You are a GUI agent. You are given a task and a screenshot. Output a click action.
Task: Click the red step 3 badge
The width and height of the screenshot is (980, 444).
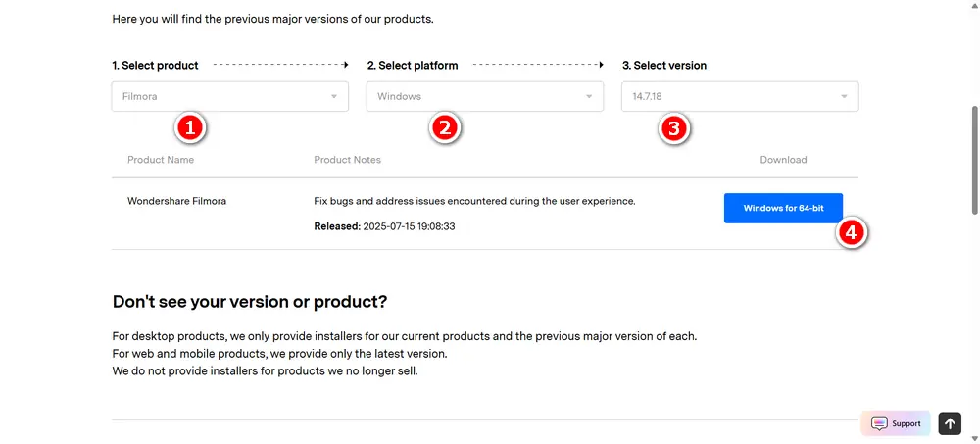pyautogui.click(x=674, y=128)
